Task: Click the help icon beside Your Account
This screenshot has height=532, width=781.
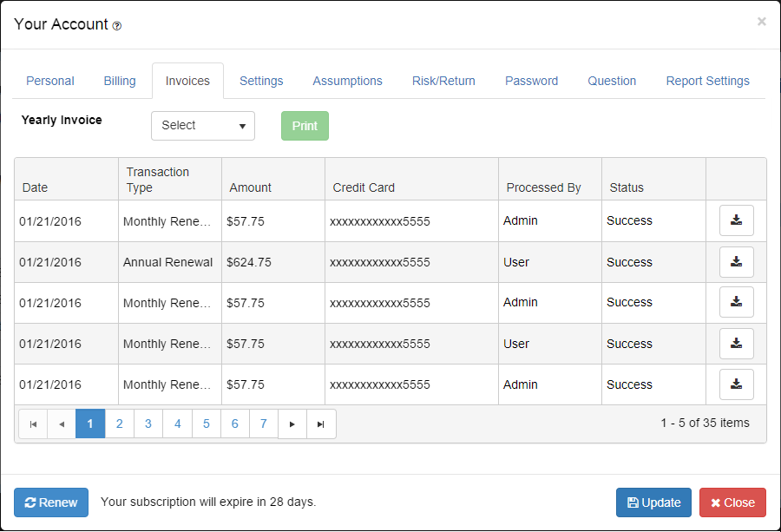Action: pyautogui.click(x=117, y=26)
